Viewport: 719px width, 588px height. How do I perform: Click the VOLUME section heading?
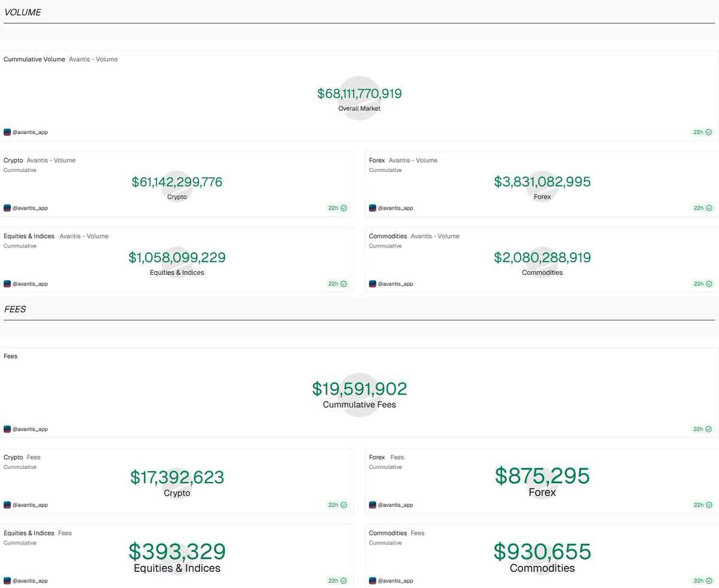[23, 12]
